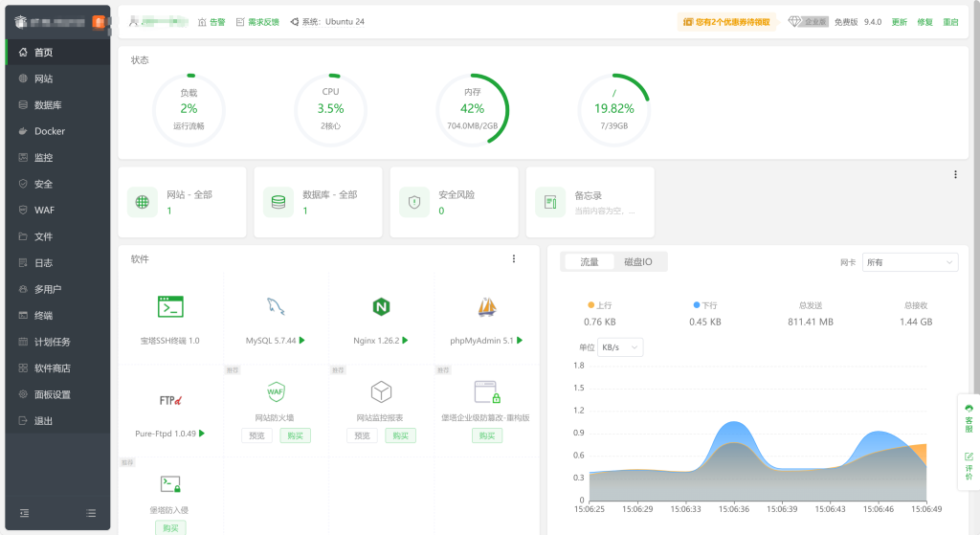
Task: Click the 网站防火墙 WAF shield icon
Action: (x=276, y=391)
